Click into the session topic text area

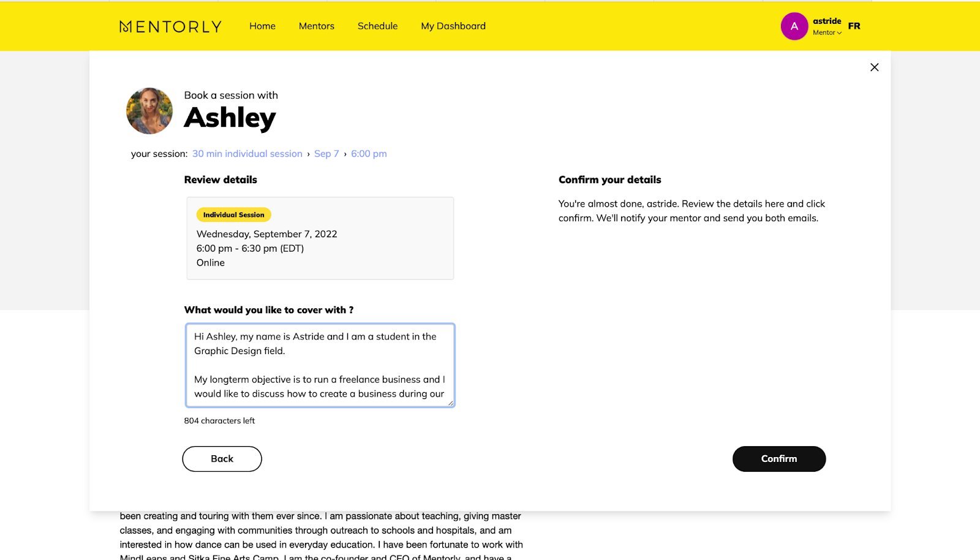click(x=319, y=365)
